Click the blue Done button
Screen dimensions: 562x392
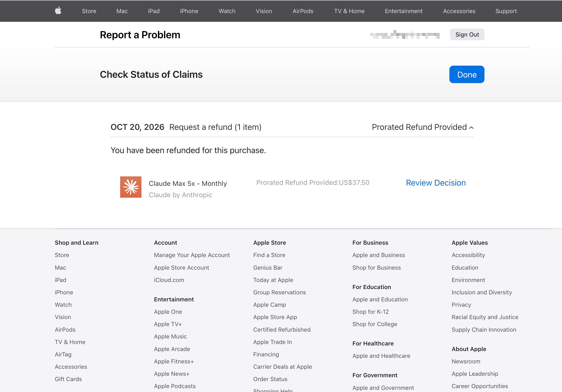click(x=467, y=74)
